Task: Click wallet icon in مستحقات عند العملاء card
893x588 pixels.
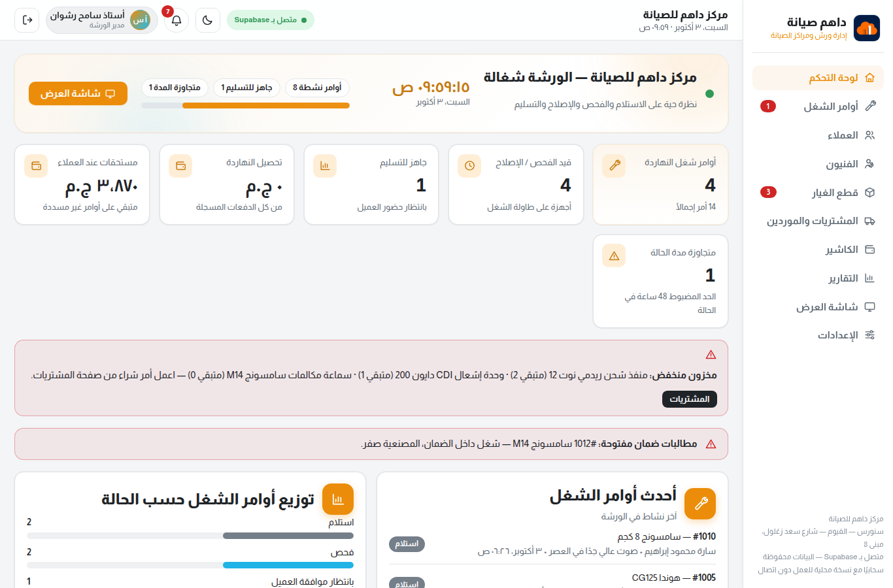Action: coord(36,166)
